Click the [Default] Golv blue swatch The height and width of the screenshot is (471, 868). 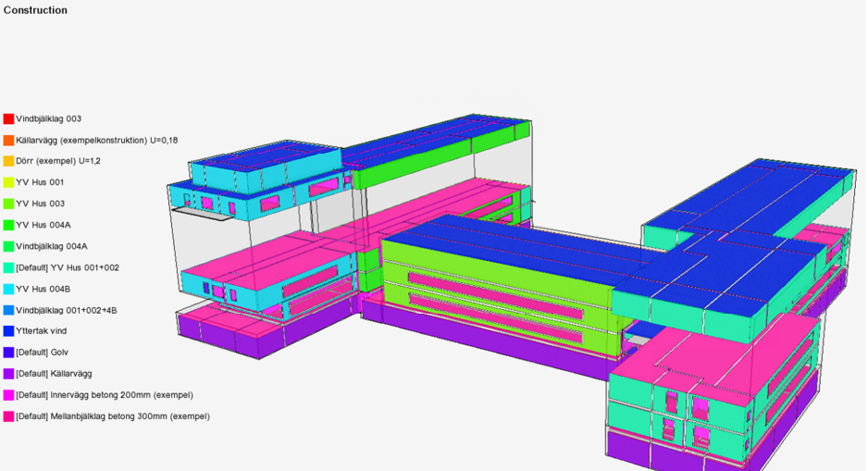[x=8, y=353]
